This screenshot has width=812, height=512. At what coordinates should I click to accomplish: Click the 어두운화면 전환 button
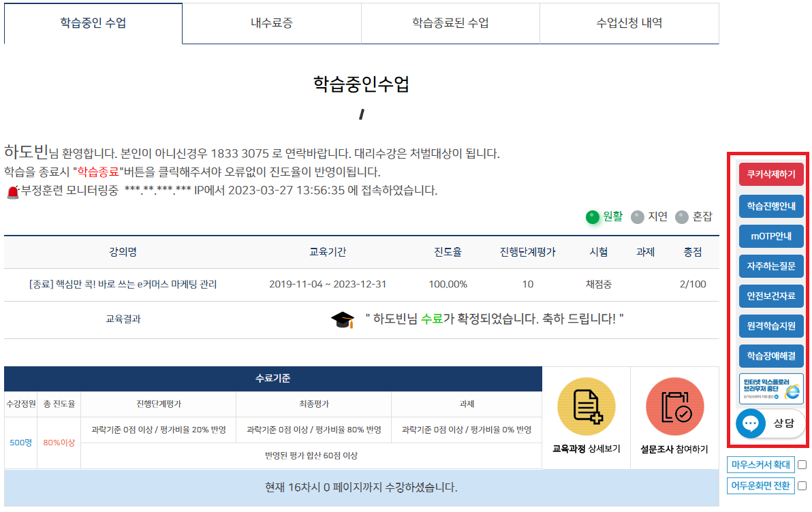click(x=761, y=485)
